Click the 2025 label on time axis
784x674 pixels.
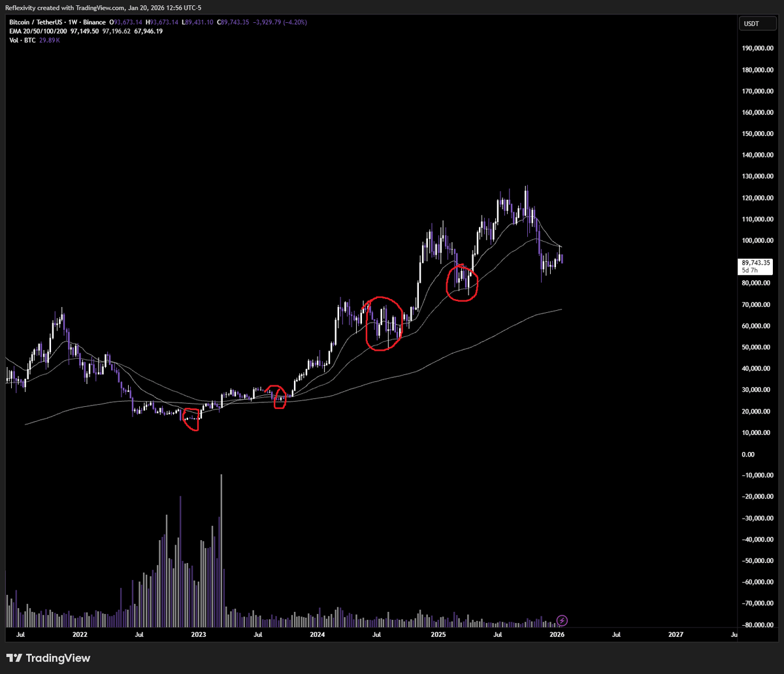[x=438, y=634]
